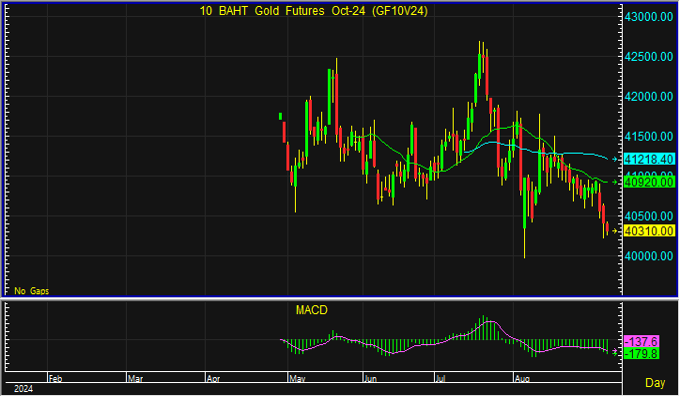Viewport: 680px width, 397px height.
Task: Click the Day timeframe label
Action: coord(655,383)
